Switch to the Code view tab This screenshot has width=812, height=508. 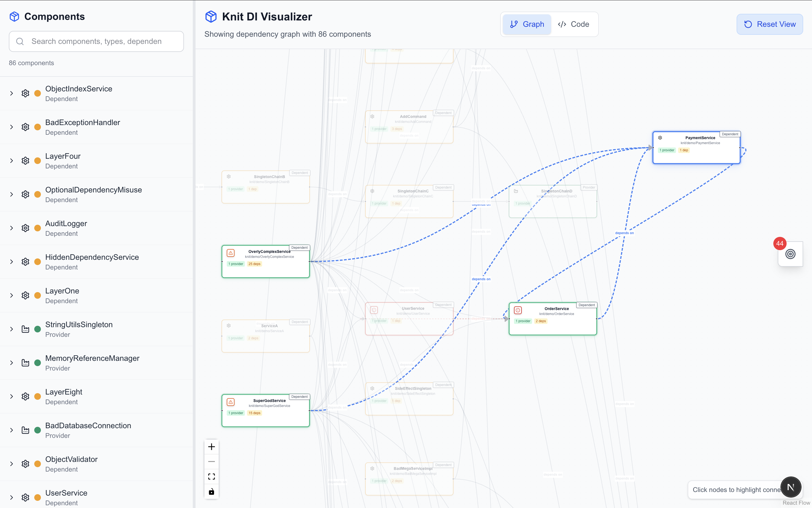(x=573, y=24)
